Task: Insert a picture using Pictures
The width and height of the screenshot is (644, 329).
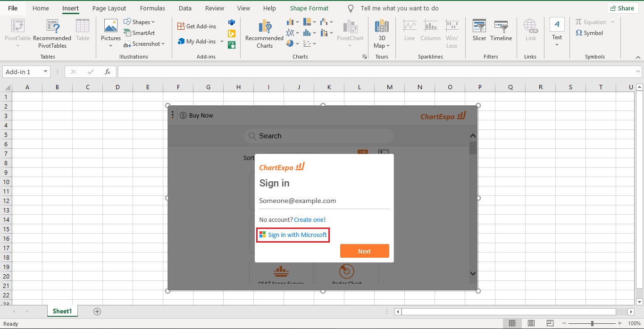Action: tap(111, 34)
